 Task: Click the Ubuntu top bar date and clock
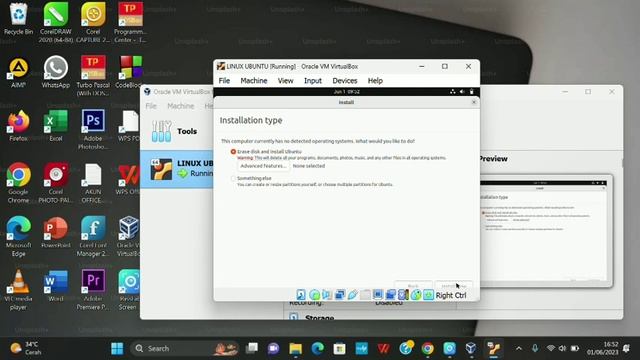[x=347, y=92]
